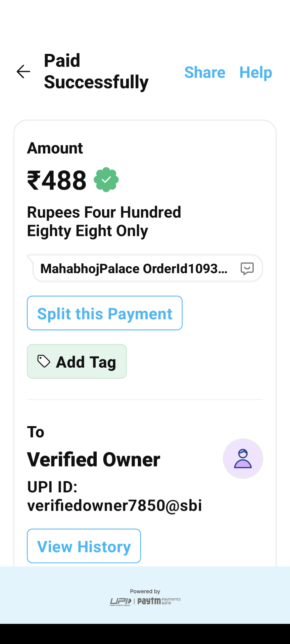Image resolution: width=290 pixels, height=644 pixels.
Task: Tap the message bubble icon
Action: point(247,268)
